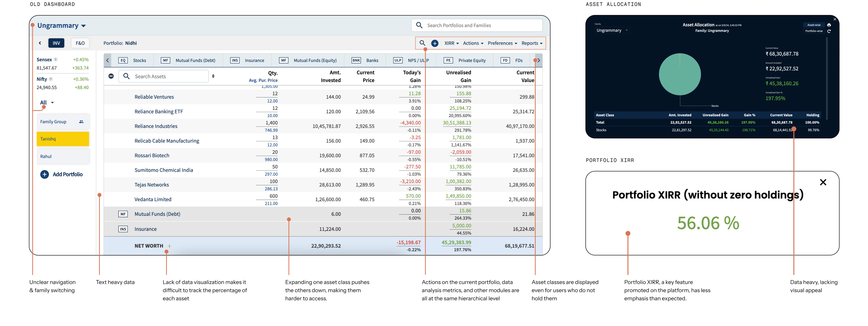
Task: Click the green pie chart
Action: [680, 74]
